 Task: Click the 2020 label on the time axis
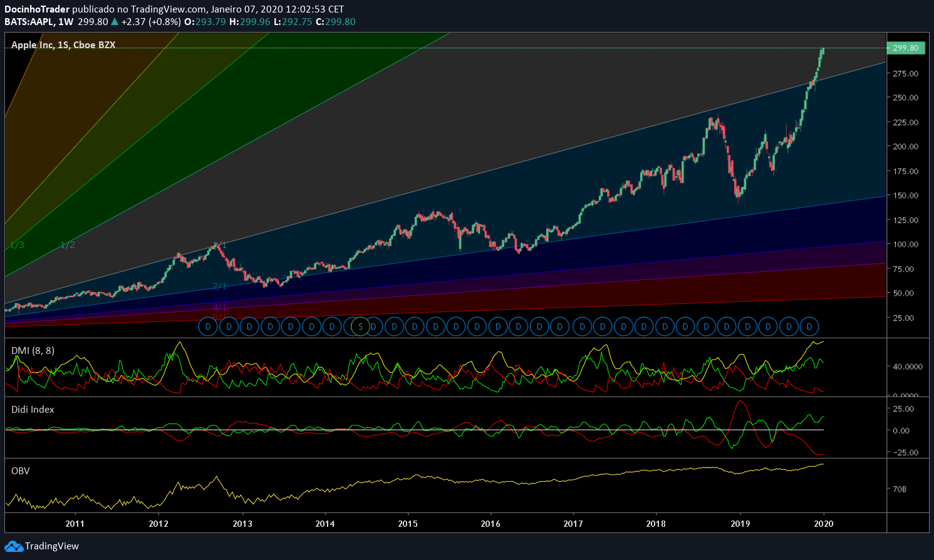coord(824,524)
